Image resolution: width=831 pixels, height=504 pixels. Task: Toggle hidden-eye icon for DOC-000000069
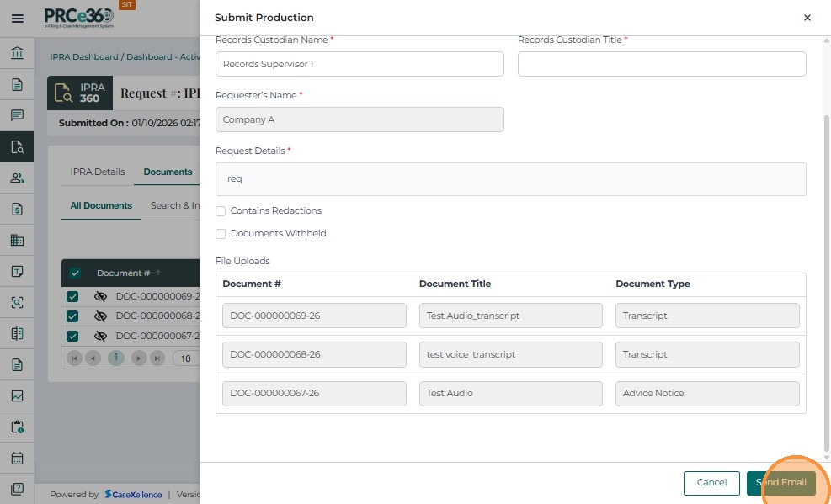(x=100, y=297)
